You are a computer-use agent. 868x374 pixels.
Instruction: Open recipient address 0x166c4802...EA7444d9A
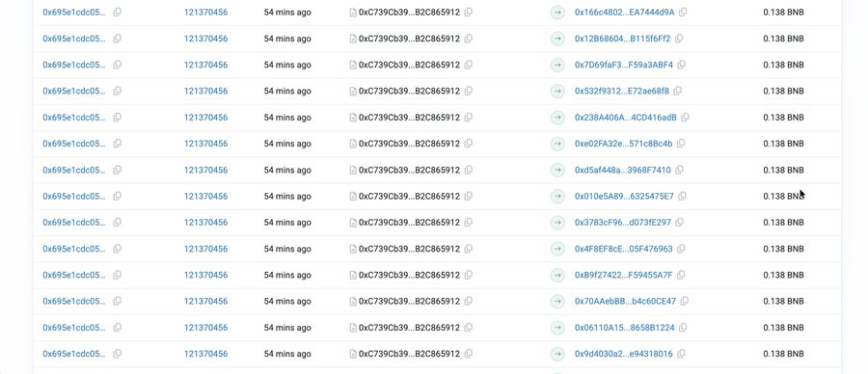point(624,13)
